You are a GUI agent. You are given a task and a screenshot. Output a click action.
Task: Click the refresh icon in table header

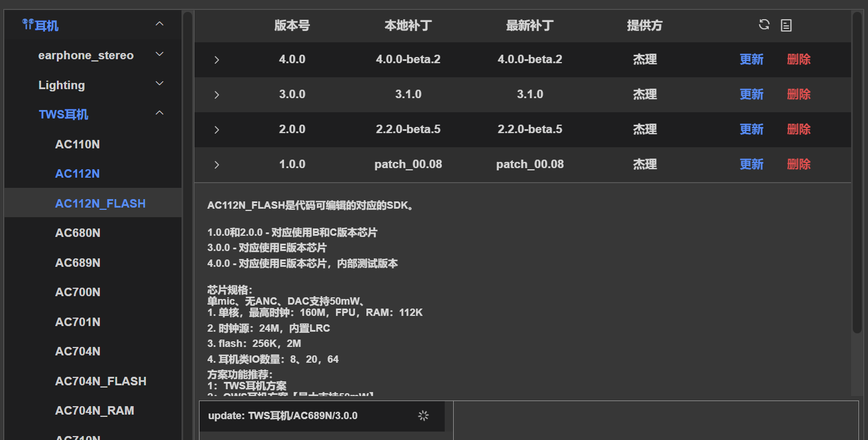click(764, 24)
